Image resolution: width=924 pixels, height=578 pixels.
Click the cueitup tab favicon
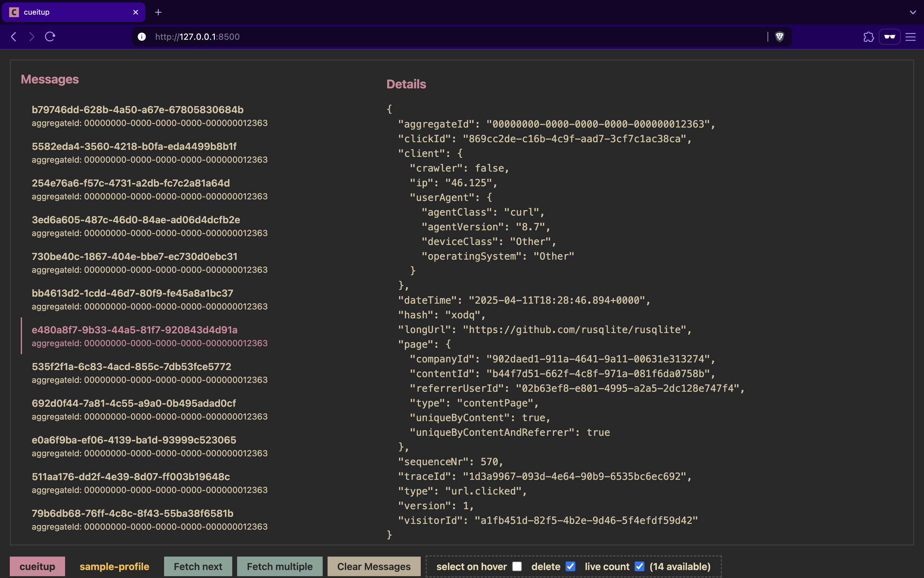point(14,12)
